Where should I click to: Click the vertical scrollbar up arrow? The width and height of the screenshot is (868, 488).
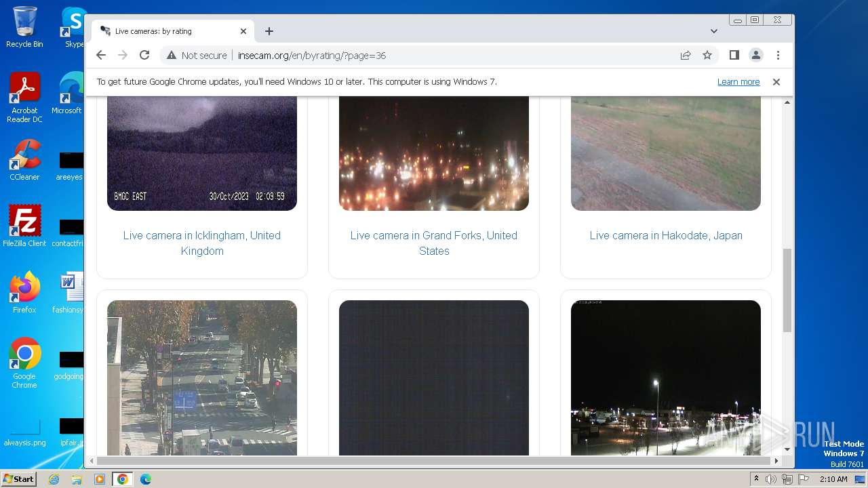[x=787, y=102]
